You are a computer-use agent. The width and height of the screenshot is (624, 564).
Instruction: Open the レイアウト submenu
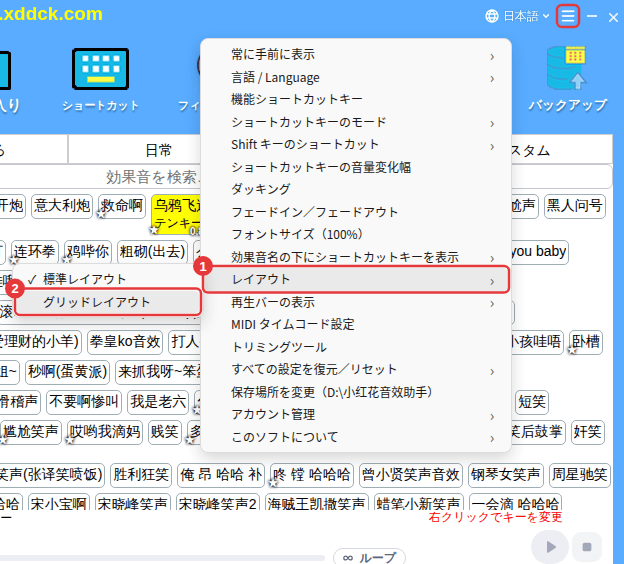[x=356, y=279]
